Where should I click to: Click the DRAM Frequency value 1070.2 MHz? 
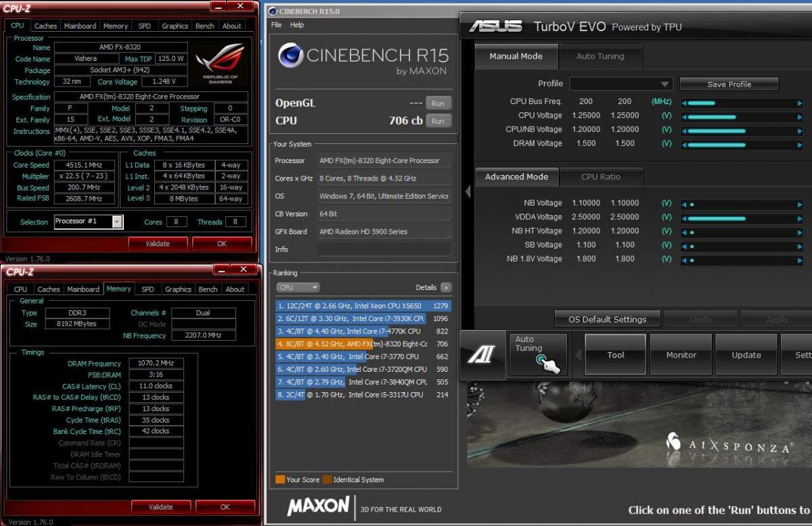point(156,364)
